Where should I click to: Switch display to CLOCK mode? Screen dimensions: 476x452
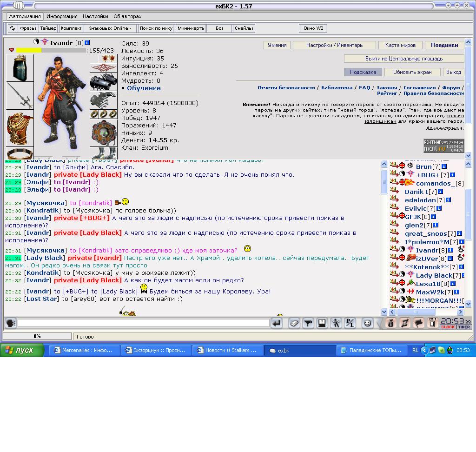click(448, 327)
